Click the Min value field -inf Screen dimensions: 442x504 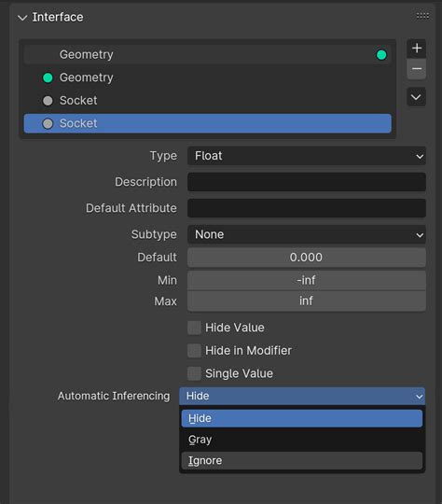pos(307,280)
